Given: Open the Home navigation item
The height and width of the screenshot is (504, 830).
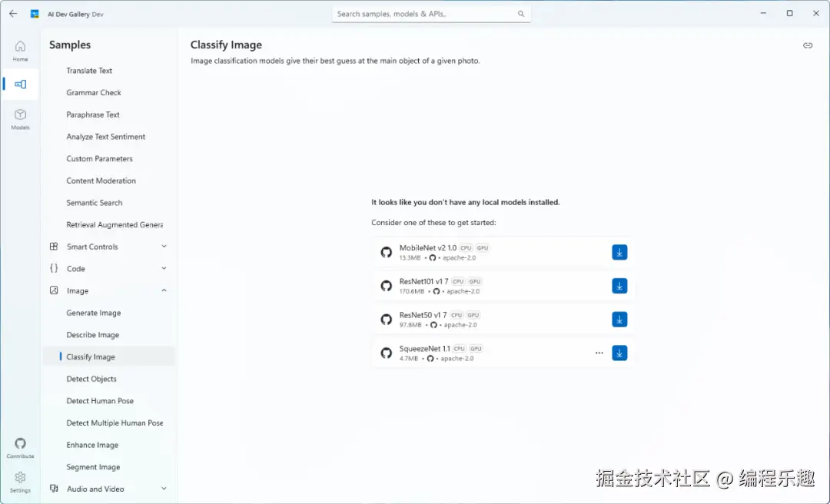Looking at the screenshot, I should coord(20,51).
